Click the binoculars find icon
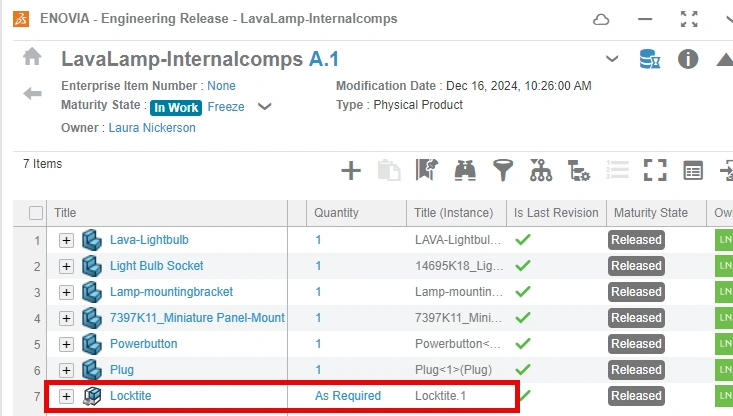The width and height of the screenshot is (733, 416). click(464, 170)
